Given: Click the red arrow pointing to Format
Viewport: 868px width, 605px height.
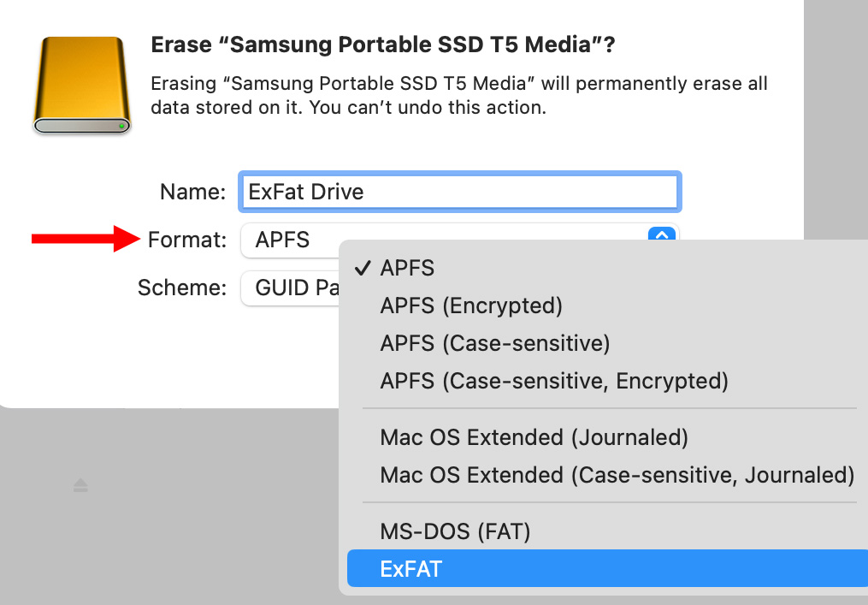Looking at the screenshot, I should (x=84, y=240).
